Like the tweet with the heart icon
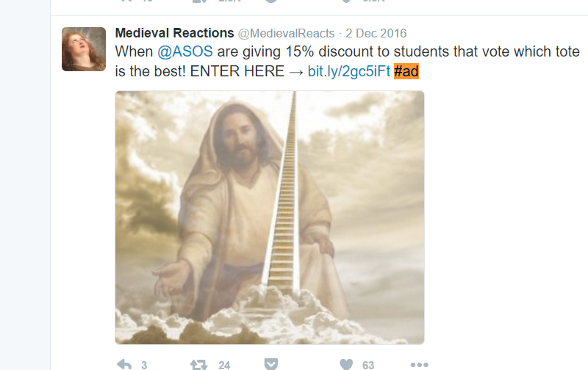 (x=346, y=364)
